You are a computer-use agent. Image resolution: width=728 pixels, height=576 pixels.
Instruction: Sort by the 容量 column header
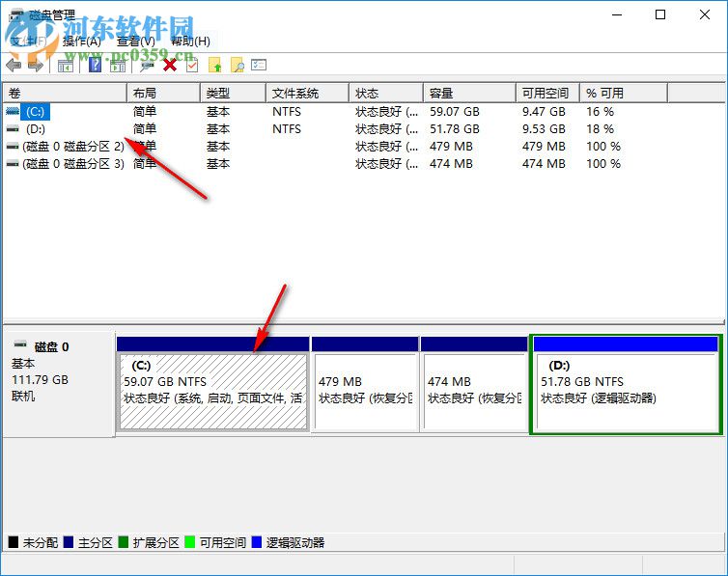pyautogui.click(x=469, y=94)
